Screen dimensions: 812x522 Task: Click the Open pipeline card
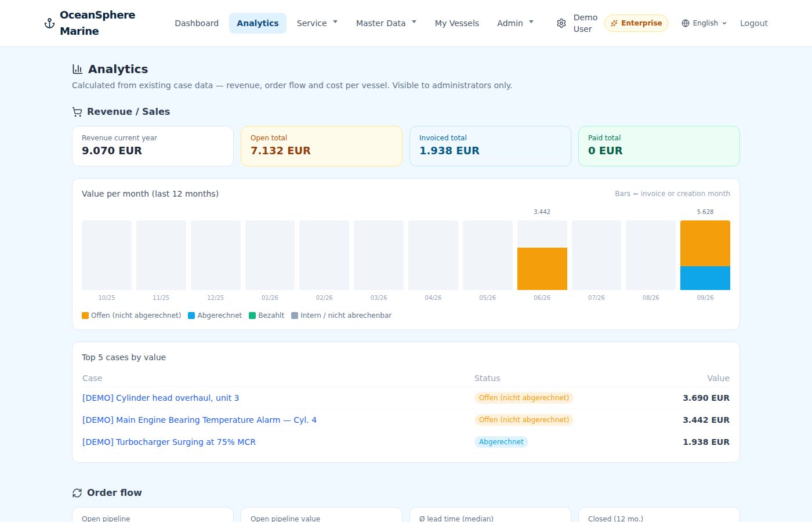tap(153, 515)
